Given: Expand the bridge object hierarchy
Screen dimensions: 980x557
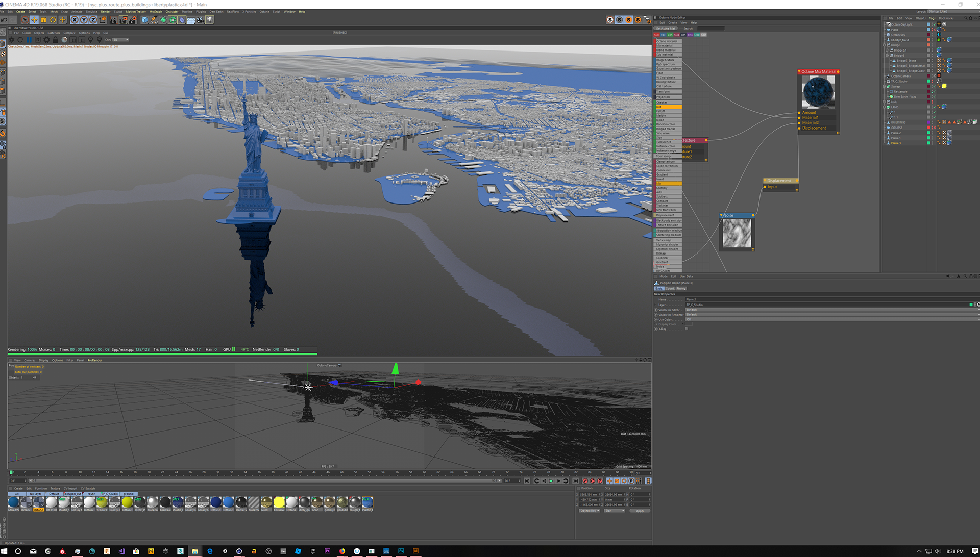Looking at the screenshot, I should point(884,45).
